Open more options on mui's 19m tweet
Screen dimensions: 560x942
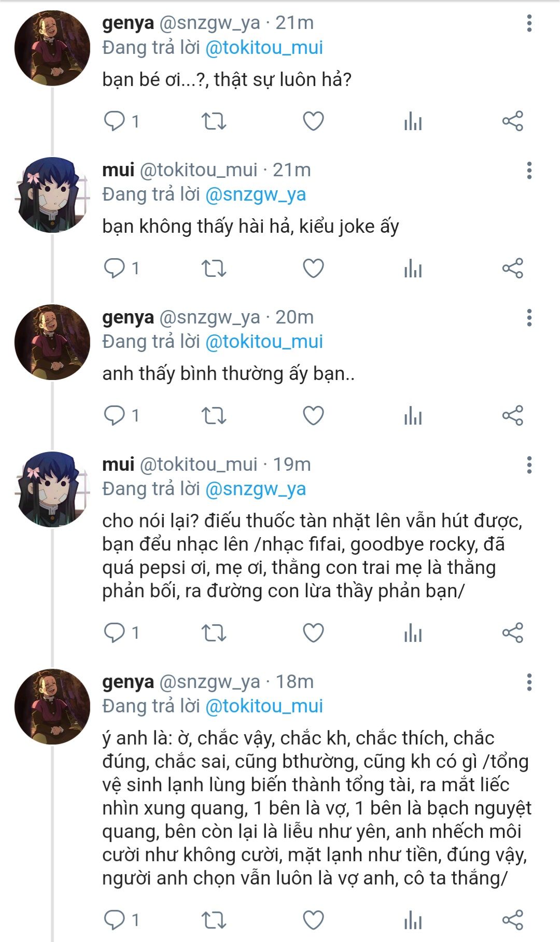click(x=529, y=465)
